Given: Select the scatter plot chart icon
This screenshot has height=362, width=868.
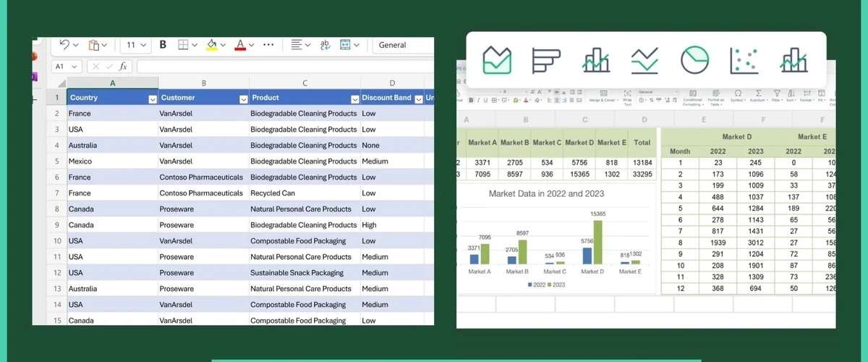Looking at the screenshot, I should tap(744, 60).
